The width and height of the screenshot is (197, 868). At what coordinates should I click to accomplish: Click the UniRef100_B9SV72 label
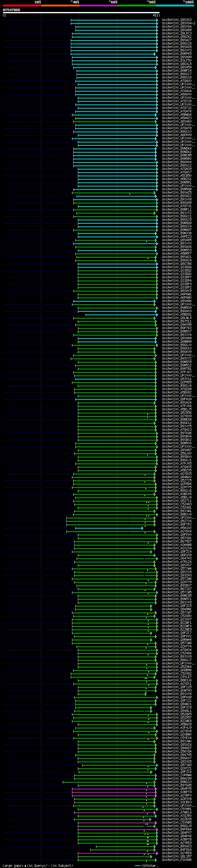[177, 358]
